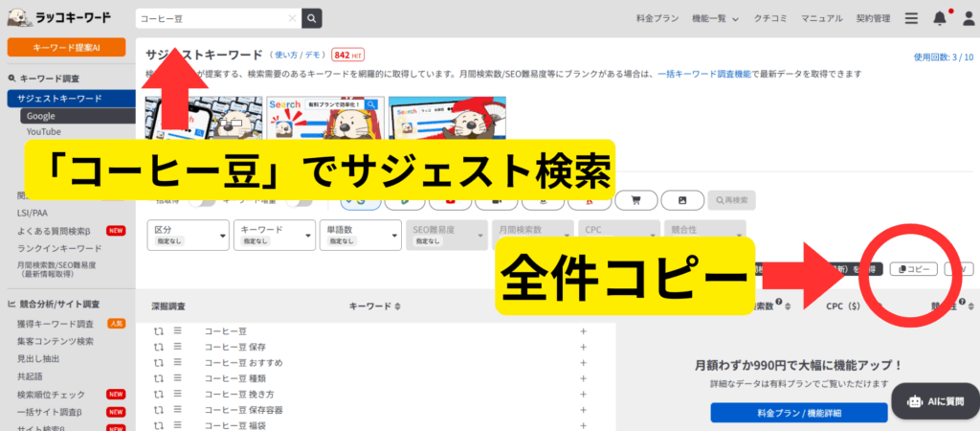Click the blue 料金プラン / 機能詳細 button
Screen dimensions: 980x431
click(x=799, y=413)
